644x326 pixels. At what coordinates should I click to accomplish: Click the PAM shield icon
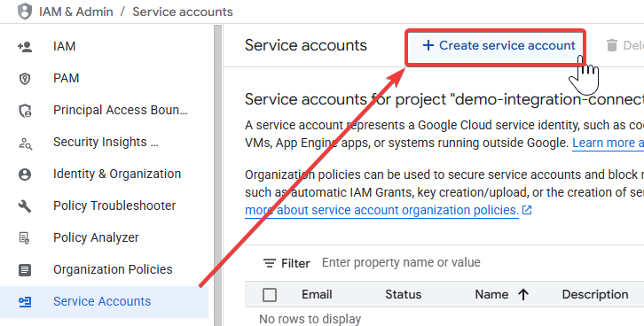pos(25,78)
